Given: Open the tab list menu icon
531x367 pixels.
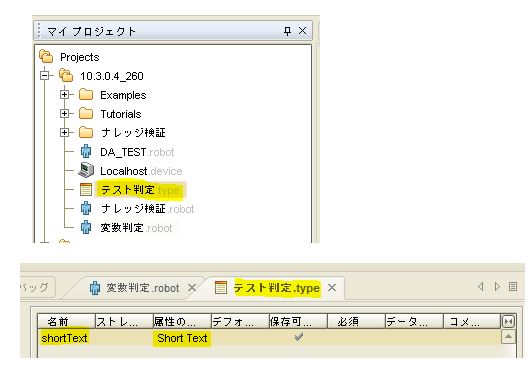Looking at the screenshot, I should coord(513,287).
